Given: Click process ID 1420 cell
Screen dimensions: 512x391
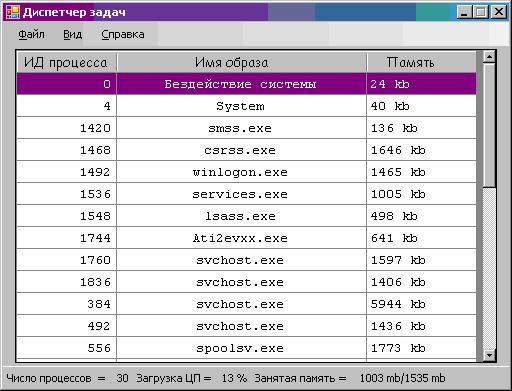Looking at the screenshot, I should [66, 128].
